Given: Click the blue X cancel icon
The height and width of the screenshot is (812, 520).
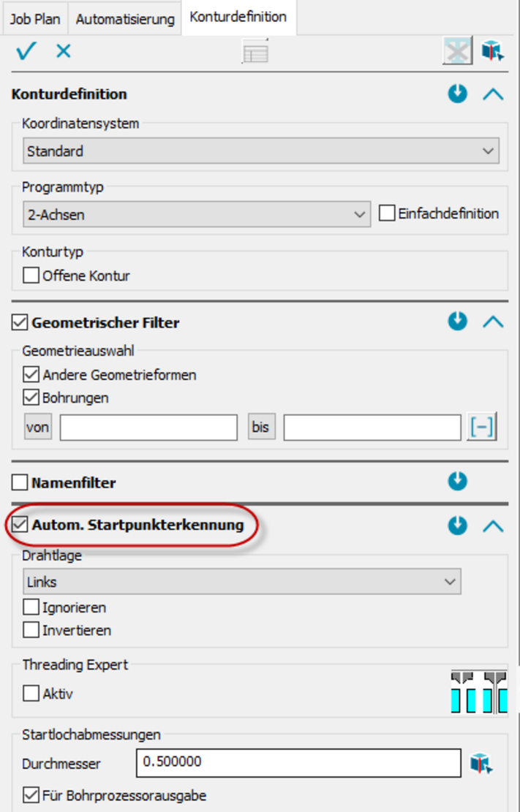Looking at the screenshot, I should [64, 51].
